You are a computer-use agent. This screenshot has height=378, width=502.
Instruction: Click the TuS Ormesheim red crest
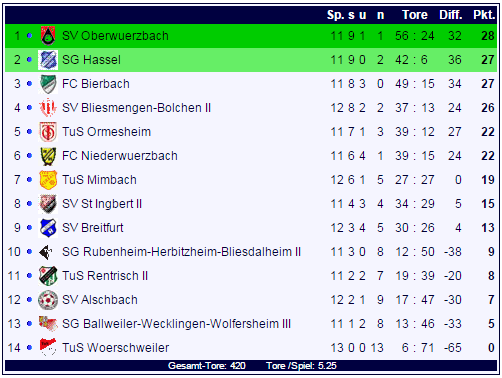[x=48, y=132]
